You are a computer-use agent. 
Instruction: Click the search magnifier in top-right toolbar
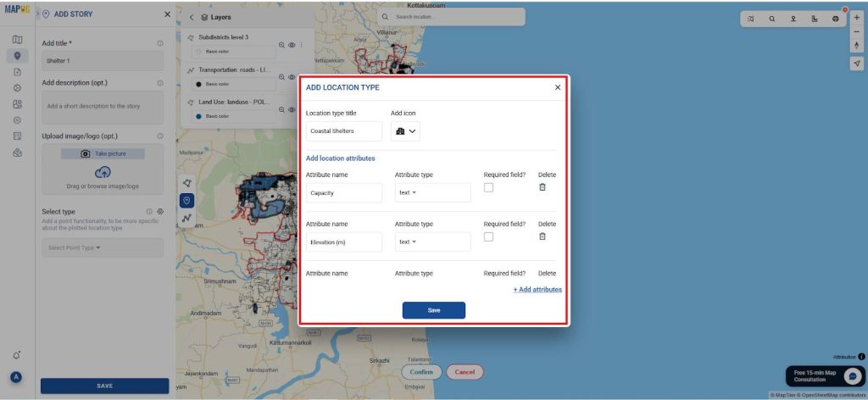(x=771, y=19)
